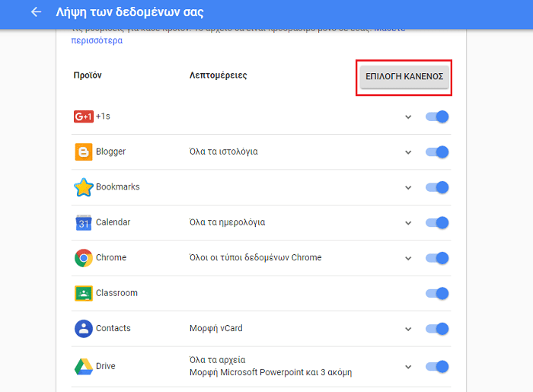533x392 pixels.
Task: Open Bookmarks details chevron
Action: (x=408, y=188)
